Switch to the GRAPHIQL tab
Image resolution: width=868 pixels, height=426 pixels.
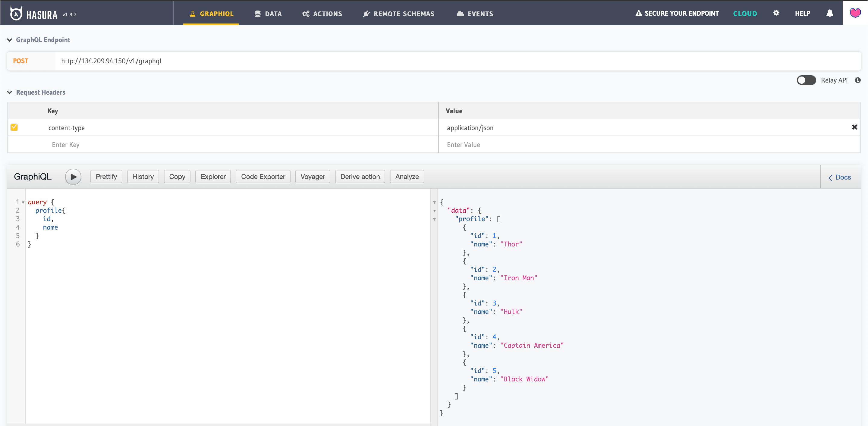pyautogui.click(x=211, y=14)
